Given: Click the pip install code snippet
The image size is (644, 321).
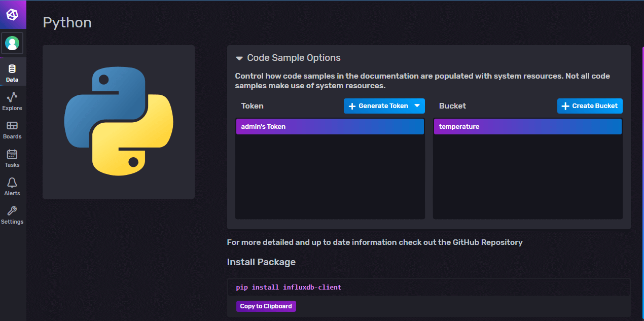Looking at the screenshot, I should (x=289, y=288).
